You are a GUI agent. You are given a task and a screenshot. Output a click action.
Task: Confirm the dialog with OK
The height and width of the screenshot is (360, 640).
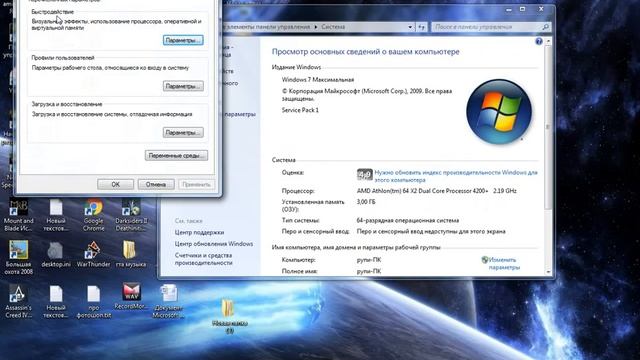[x=116, y=184]
